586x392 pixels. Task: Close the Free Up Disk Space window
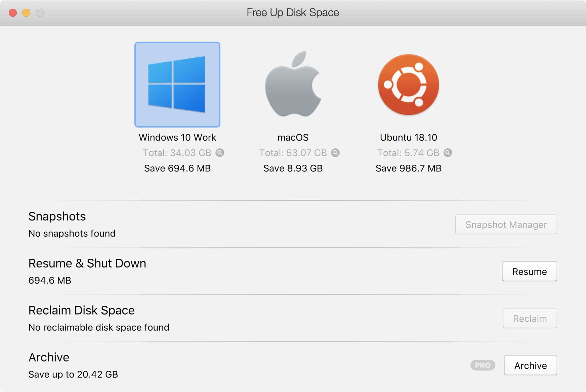pyautogui.click(x=13, y=13)
